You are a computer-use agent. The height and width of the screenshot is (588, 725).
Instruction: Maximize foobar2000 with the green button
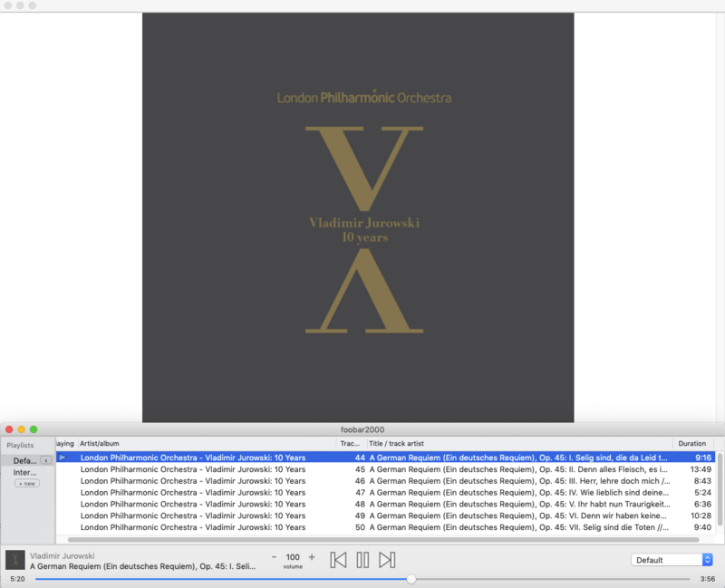pyautogui.click(x=34, y=429)
